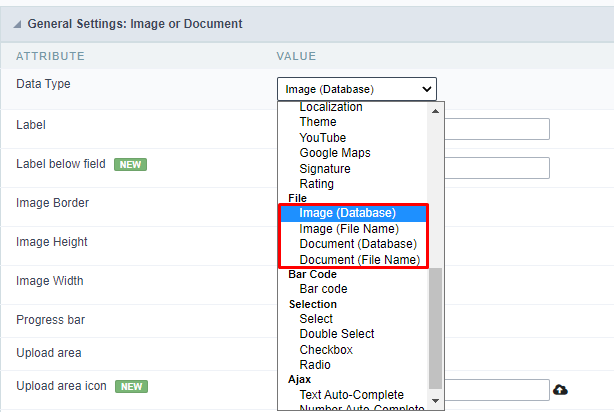The width and height of the screenshot is (614, 412).
Task: Select Theme option in the list
Action: pos(318,122)
